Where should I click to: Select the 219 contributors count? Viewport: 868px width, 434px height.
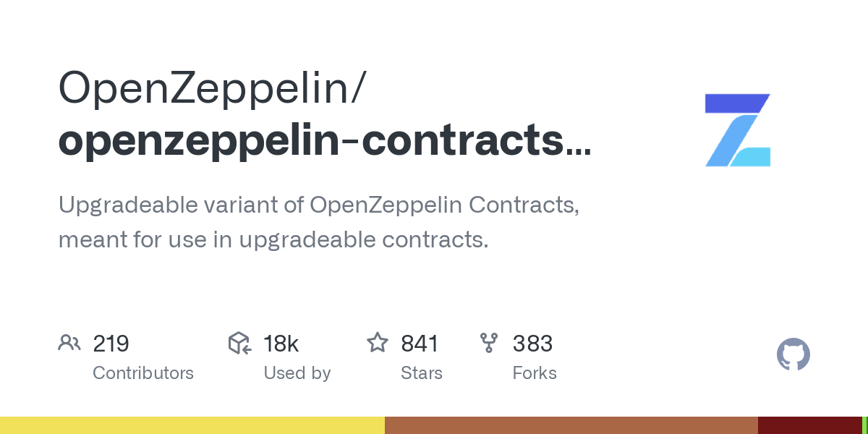(x=111, y=343)
